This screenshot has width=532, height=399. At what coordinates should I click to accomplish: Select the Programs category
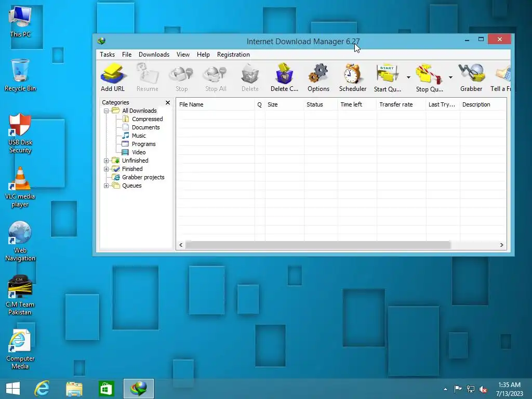(143, 144)
